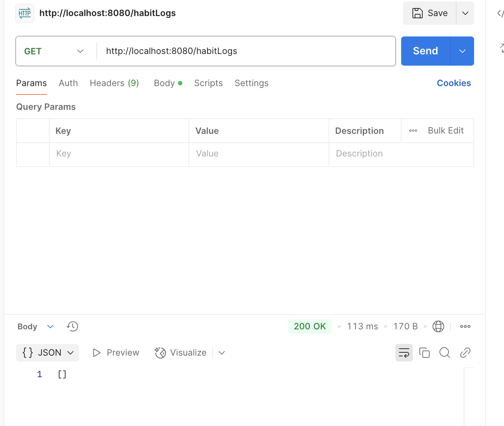The image size is (504, 426).
Task: Click line number 1 in response
Action: click(x=39, y=374)
